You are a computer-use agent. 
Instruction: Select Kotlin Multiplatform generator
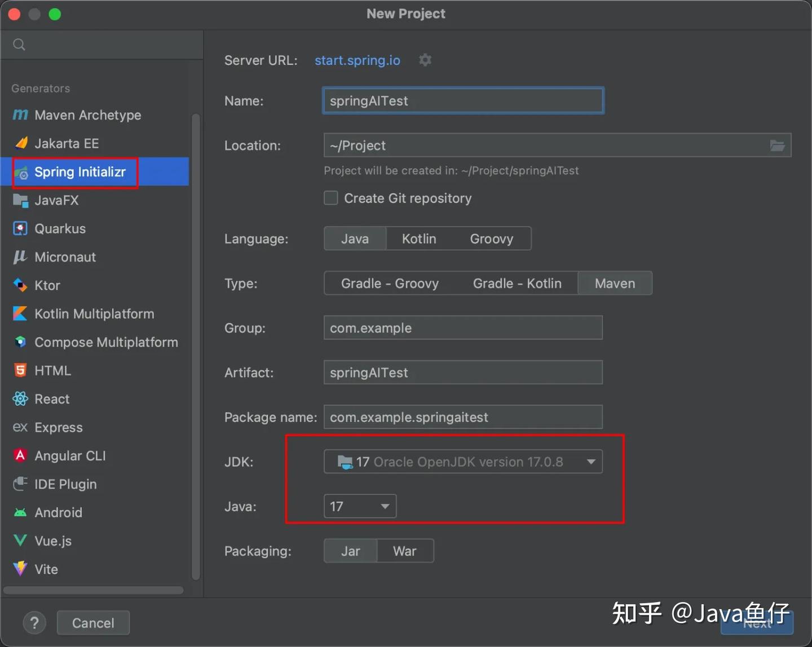click(x=95, y=313)
